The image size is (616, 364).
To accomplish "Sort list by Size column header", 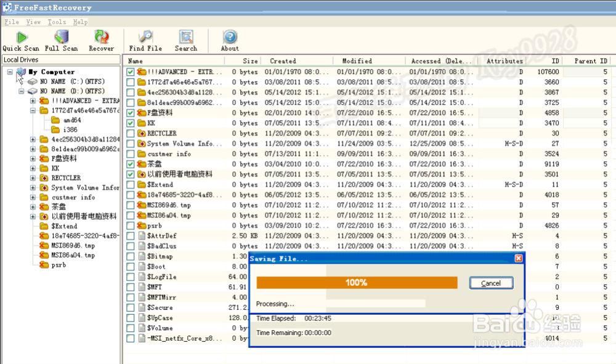I will 242,61.
